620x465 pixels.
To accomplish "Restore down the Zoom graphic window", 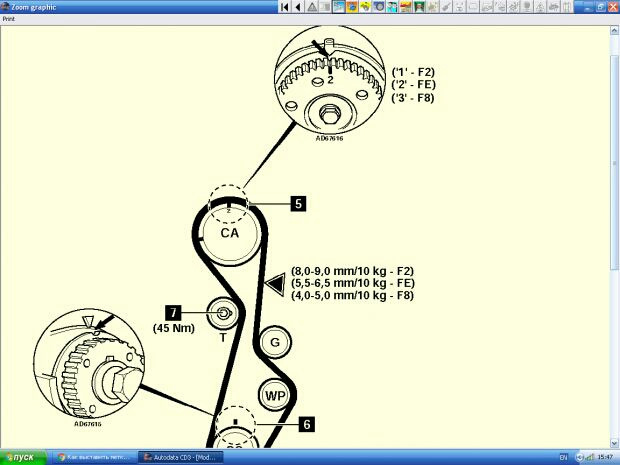I will pyautogui.click(x=601, y=7).
